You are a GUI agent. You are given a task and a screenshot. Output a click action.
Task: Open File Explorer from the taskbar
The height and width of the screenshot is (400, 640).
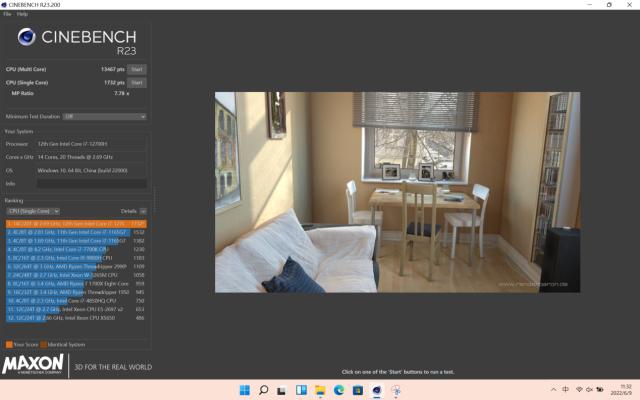pyautogui.click(x=320, y=390)
